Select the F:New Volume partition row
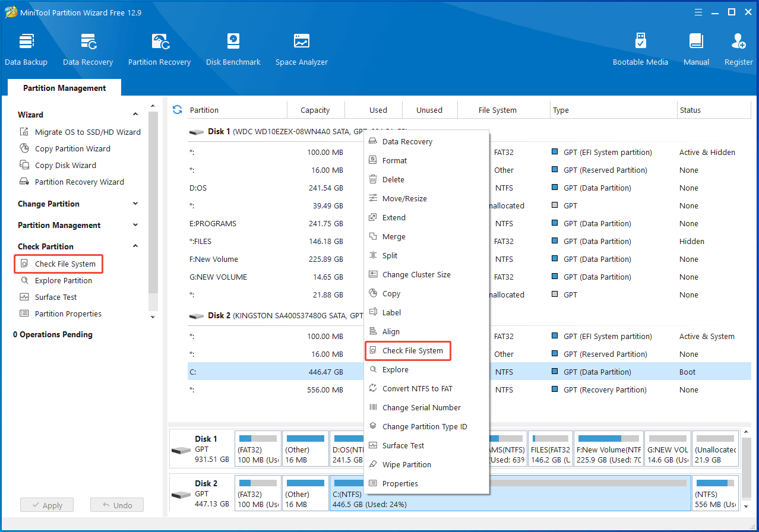 [469, 259]
